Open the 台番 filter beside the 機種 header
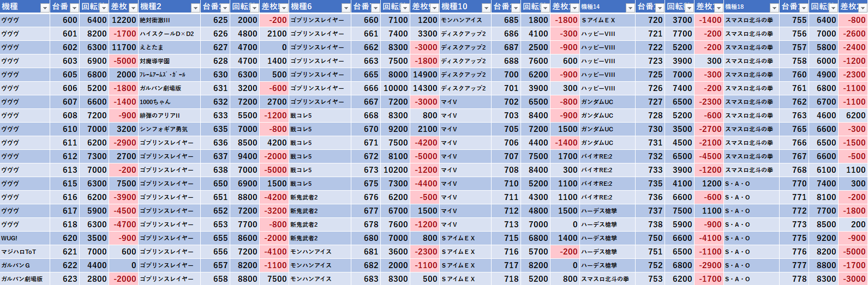This screenshot has height=285, width=868. [x=74, y=8]
